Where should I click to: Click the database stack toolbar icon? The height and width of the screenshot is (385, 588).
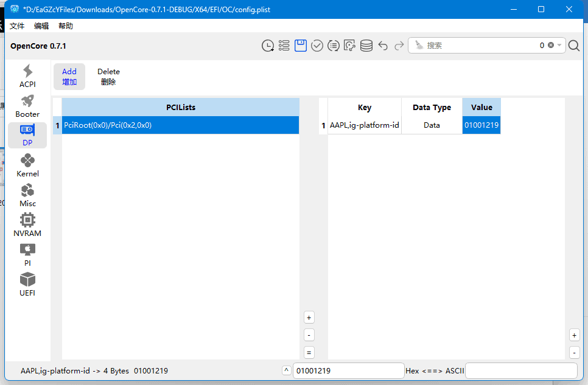coord(366,46)
